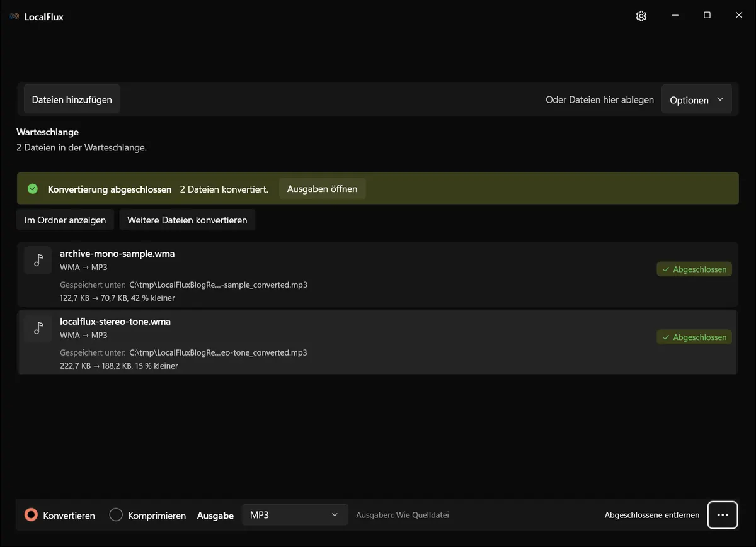
Task: Click the Ausgabe label
Action: [215, 516]
